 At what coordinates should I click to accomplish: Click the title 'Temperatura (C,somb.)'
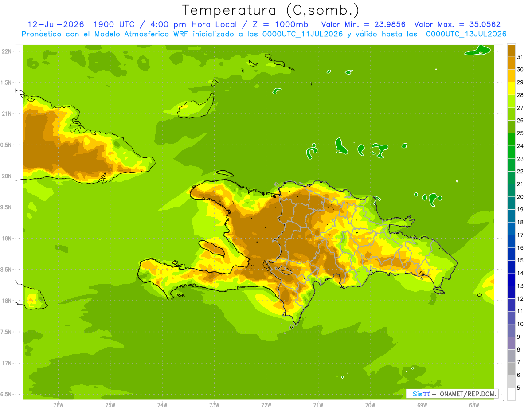(271, 10)
